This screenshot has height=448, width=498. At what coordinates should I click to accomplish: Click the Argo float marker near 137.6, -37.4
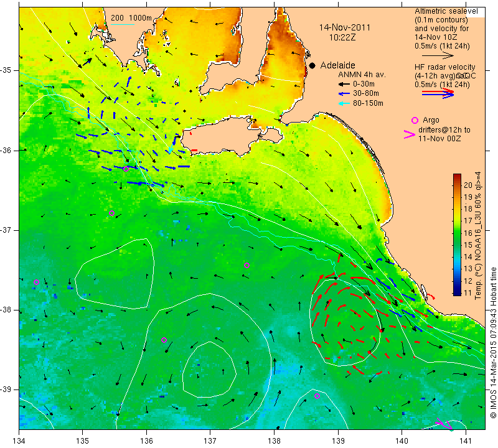click(x=247, y=266)
